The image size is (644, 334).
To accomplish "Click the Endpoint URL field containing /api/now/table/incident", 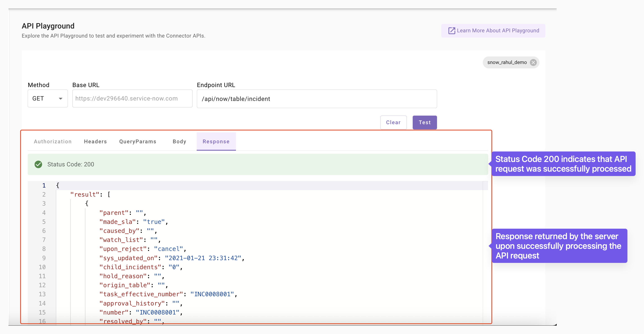I will 317,99.
